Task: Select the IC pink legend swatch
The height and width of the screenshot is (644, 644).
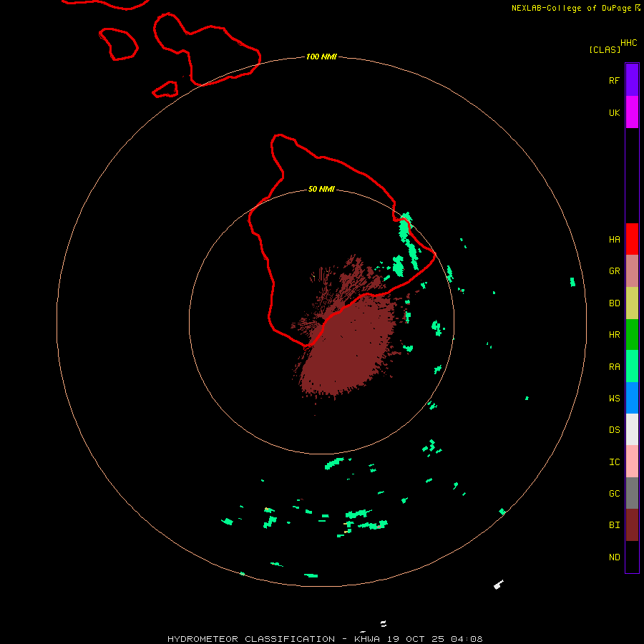Action: [x=632, y=462]
